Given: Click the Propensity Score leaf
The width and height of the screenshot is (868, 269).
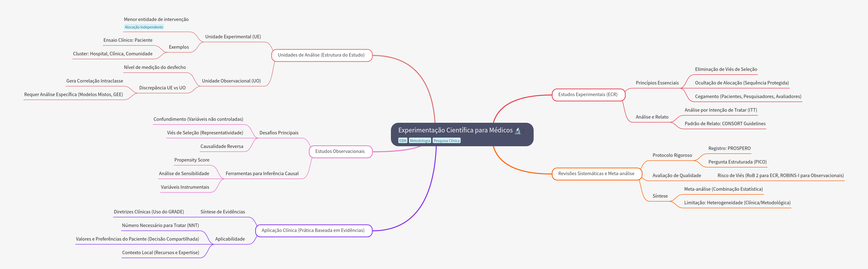Looking at the screenshot, I should click(191, 160).
